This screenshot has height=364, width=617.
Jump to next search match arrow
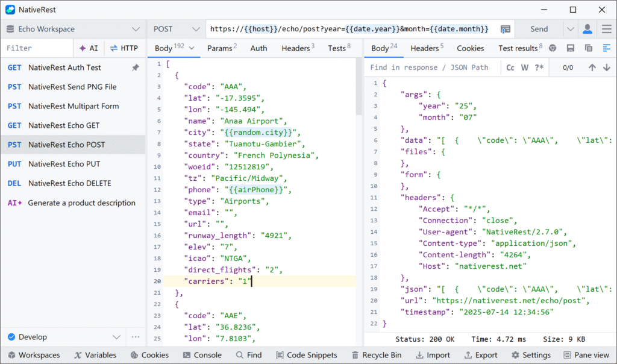coord(606,67)
